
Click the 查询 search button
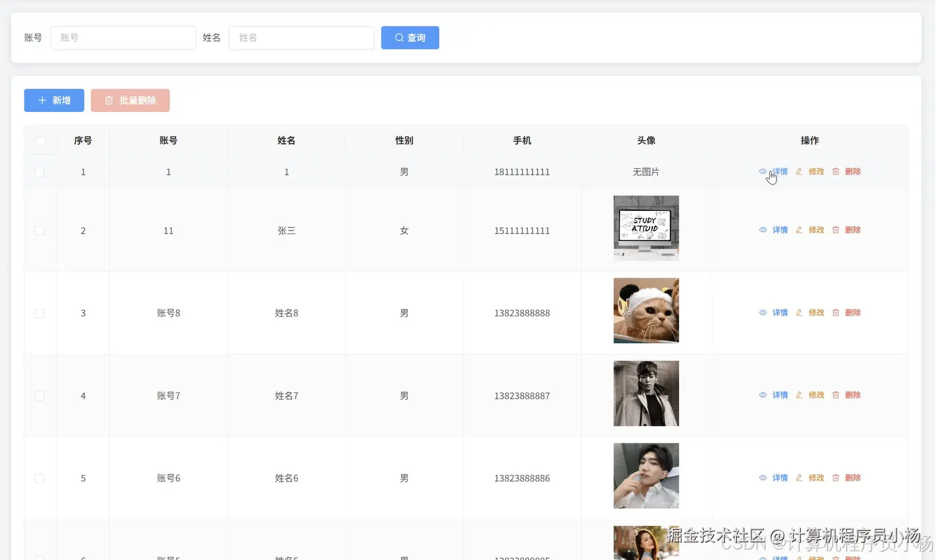click(410, 38)
